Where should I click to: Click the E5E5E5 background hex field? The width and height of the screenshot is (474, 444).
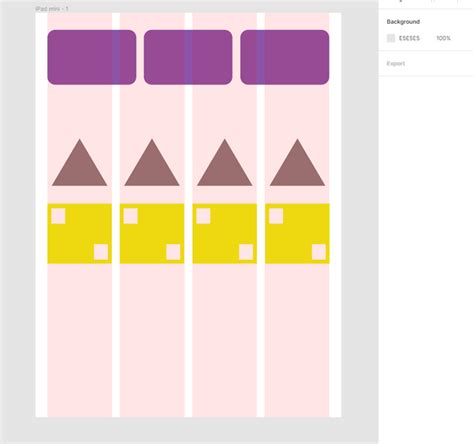pyautogui.click(x=409, y=38)
